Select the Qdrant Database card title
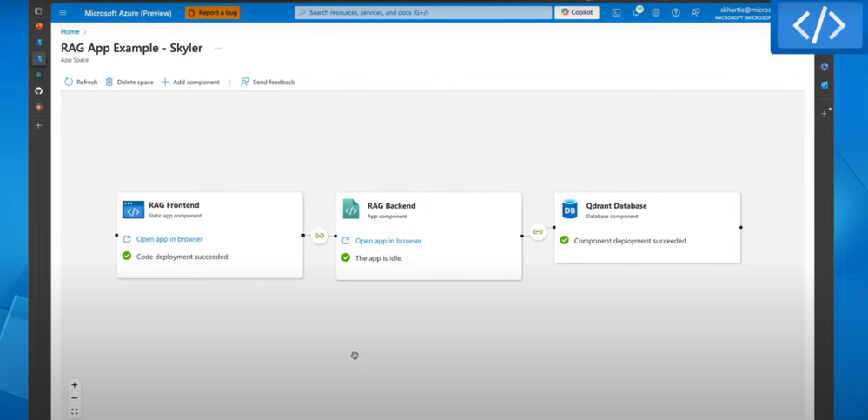The width and height of the screenshot is (868, 420). click(x=616, y=205)
